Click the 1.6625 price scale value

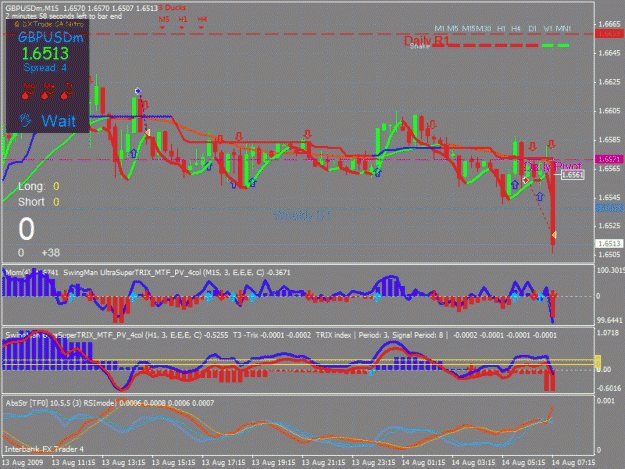[609, 82]
